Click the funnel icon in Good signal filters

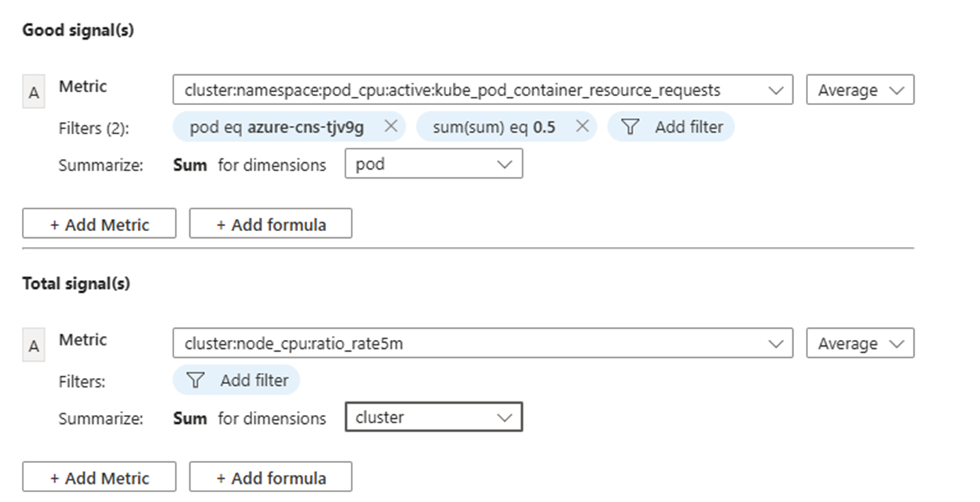pyautogui.click(x=631, y=127)
